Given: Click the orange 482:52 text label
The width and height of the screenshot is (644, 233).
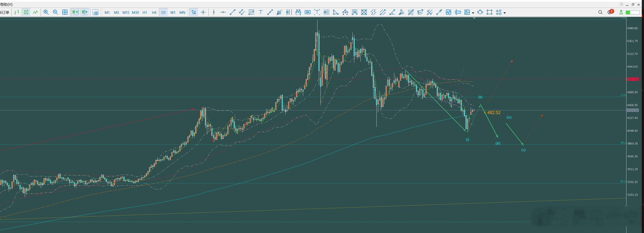Looking at the screenshot, I should pos(494,113).
